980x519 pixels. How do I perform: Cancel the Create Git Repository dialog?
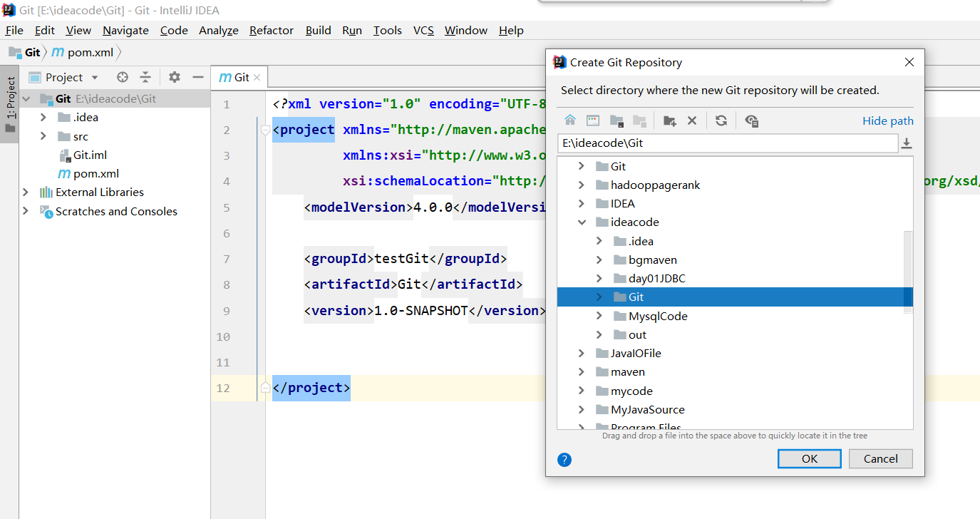(881, 458)
